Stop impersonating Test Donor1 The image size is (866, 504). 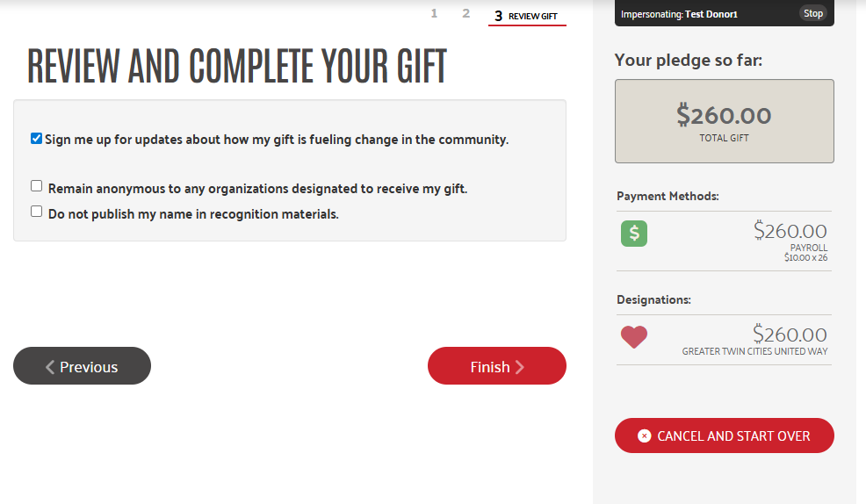coord(813,13)
